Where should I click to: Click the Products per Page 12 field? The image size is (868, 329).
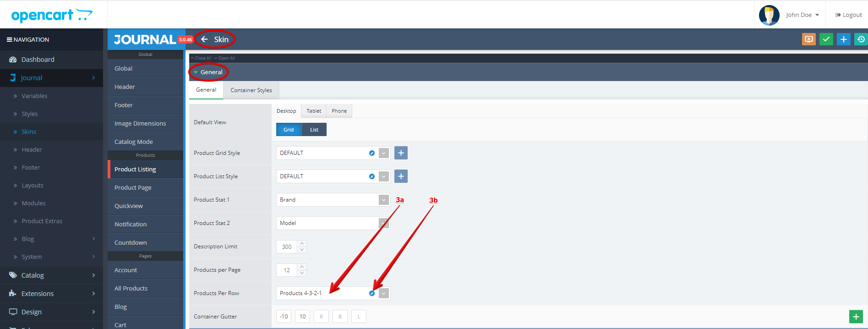[287, 270]
